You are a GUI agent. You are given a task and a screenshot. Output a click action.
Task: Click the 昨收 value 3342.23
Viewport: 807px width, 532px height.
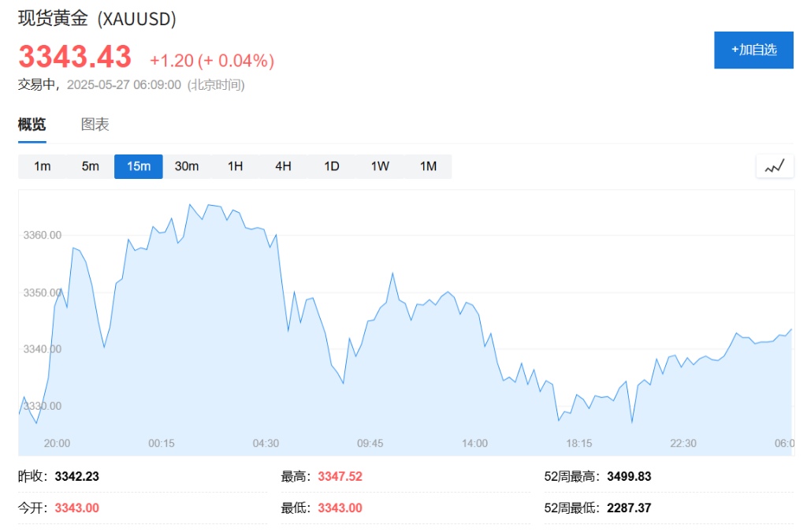76,477
